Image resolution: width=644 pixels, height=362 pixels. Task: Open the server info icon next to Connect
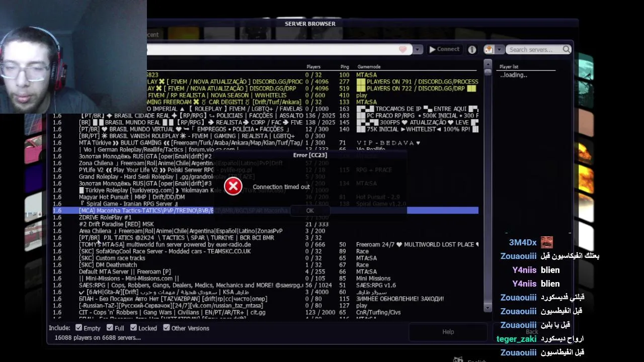[x=472, y=49]
